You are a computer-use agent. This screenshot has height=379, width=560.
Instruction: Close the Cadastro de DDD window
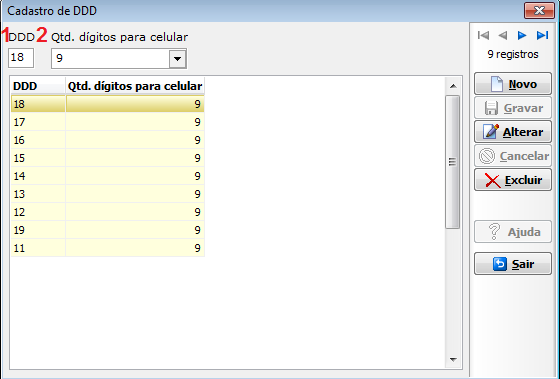(539, 11)
